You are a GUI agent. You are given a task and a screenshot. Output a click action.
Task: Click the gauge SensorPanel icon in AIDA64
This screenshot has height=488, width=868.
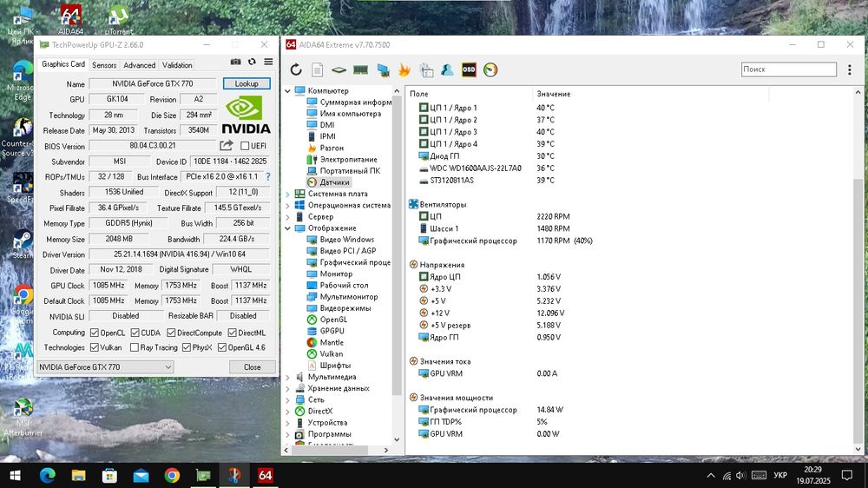coord(490,69)
